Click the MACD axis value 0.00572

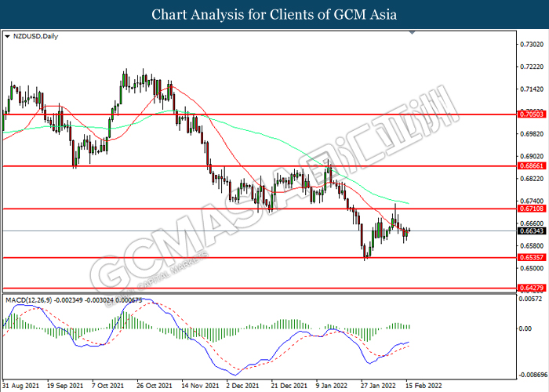(x=530, y=299)
